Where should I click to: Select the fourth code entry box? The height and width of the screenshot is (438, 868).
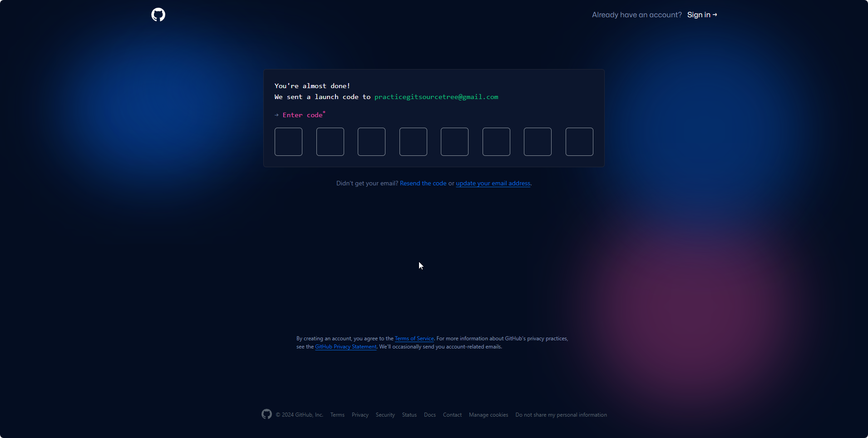413,141
